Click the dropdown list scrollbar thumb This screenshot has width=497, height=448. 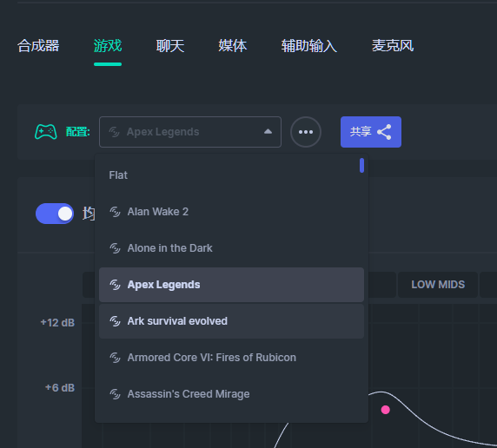coord(361,165)
